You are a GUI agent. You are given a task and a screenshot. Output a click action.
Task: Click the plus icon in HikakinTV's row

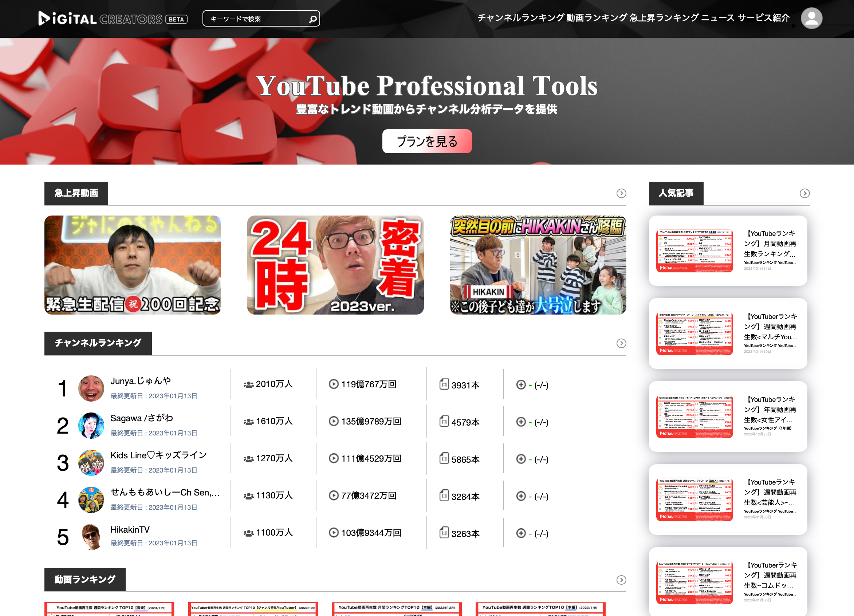pyautogui.click(x=521, y=533)
